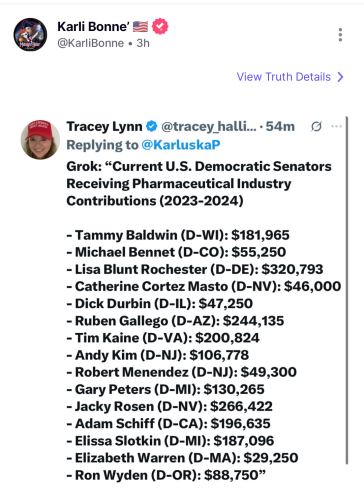
Task: Click the American flag emoji beside Karli Bonne'
Action: (x=140, y=26)
